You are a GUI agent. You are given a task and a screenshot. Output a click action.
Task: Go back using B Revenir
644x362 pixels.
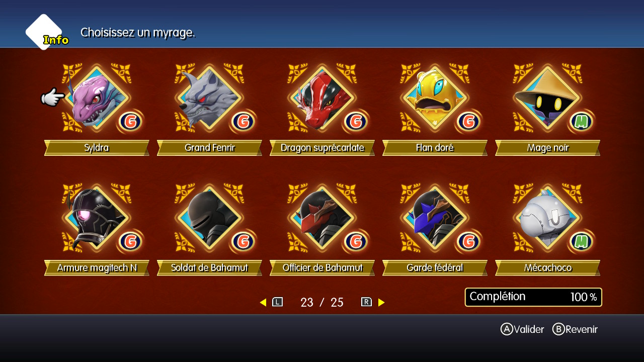coord(575,329)
